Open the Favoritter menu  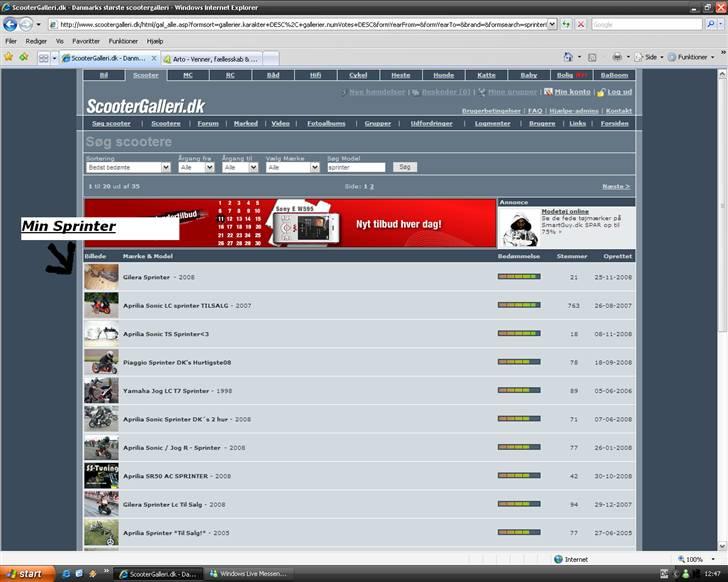pos(86,41)
